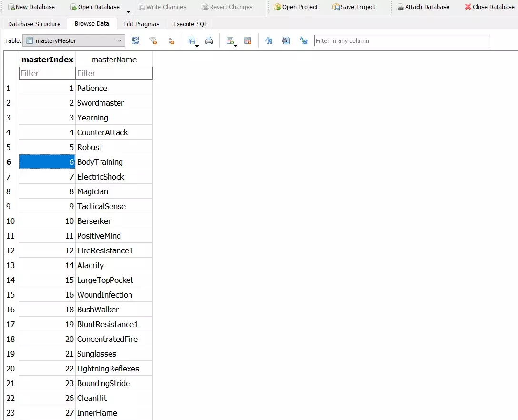This screenshot has width=518, height=420.
Task: Click New Database
Action: pos(31,7)
